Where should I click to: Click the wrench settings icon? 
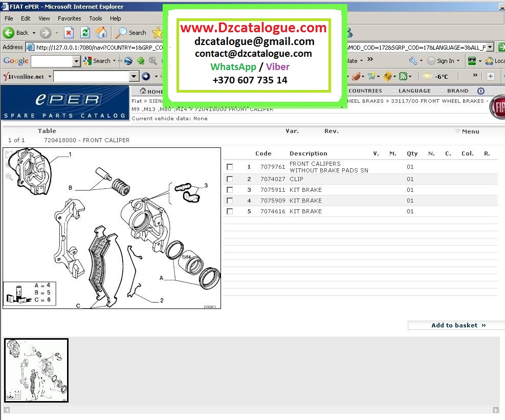[x=413, y=60]
